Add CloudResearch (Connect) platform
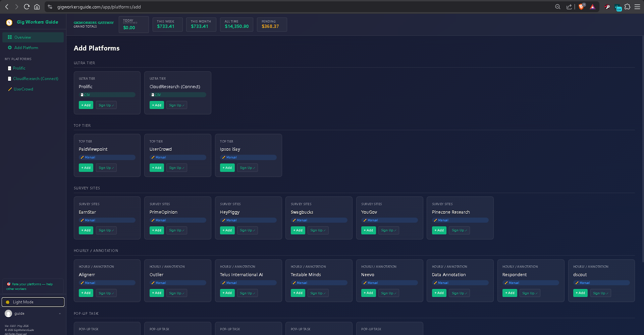The height and width of the screenshot is (335, 644). coord(157,105)
